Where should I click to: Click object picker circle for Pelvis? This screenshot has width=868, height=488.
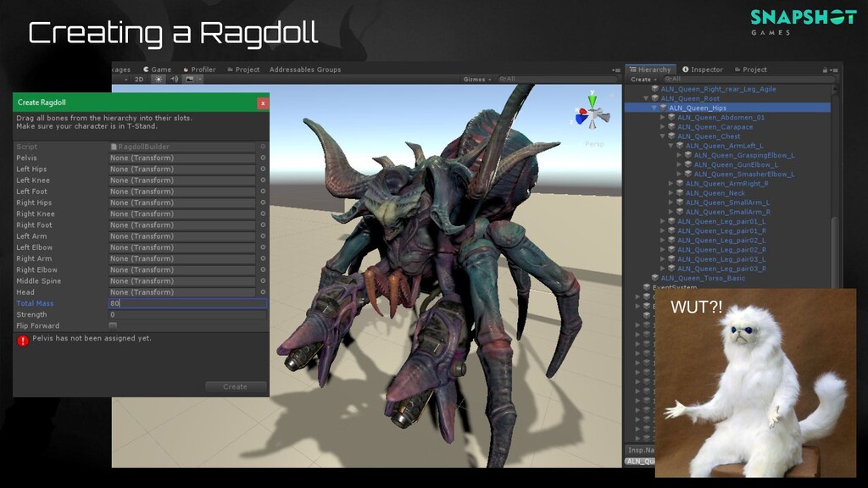tap(263, 158)
